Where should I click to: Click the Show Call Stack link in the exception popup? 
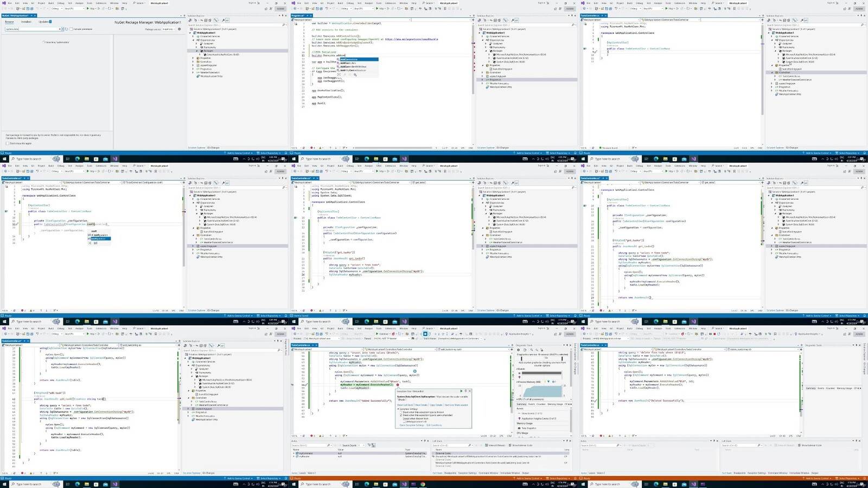pyautogui.click(x=405, y=405)
